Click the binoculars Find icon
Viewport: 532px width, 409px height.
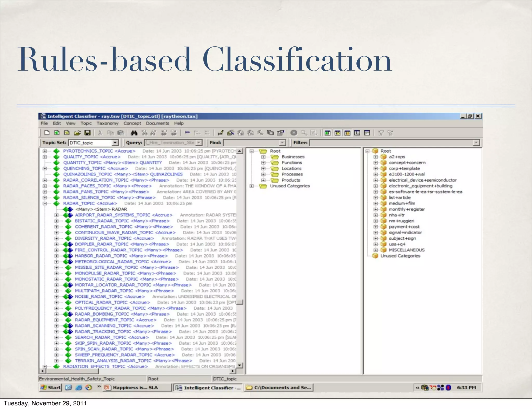point(134,133)
